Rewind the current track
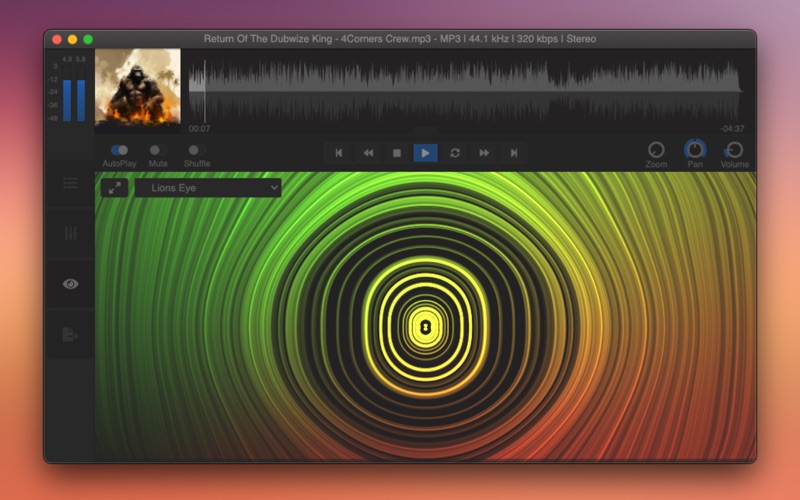 pyautogui.click(x=368, y=153)
